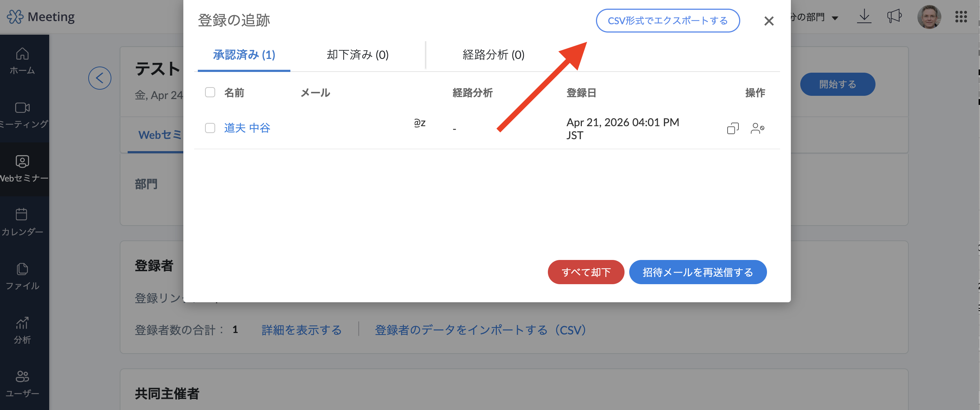Click the download arrow icon in the header
The height and width of the screenshot is (410, 980).
(x=864, y=16)
